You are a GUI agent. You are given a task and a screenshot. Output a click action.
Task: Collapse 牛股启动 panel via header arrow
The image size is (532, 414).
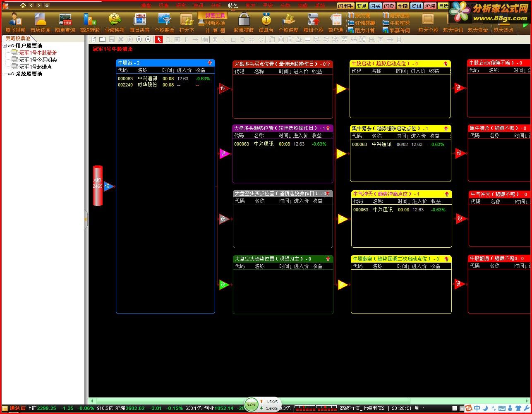(x=446, y=64)
